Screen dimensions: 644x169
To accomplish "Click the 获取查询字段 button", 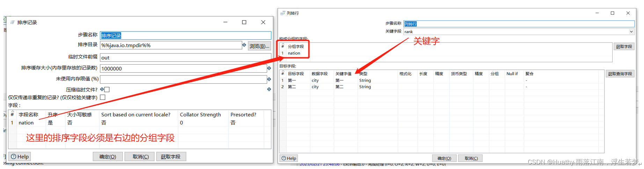I will [x=620, y=74].
